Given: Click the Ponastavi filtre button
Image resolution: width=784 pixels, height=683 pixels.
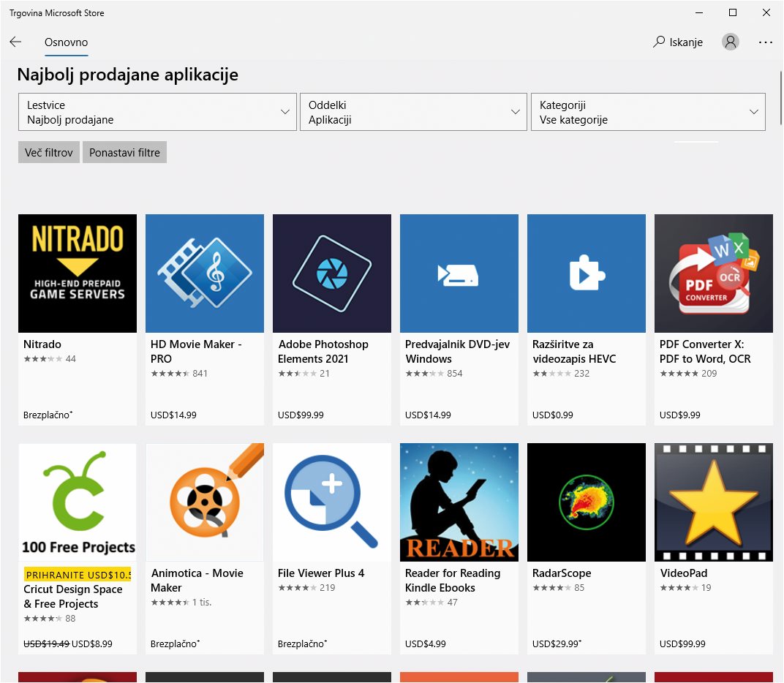Looking at the screenshot, I should [124, 153].
